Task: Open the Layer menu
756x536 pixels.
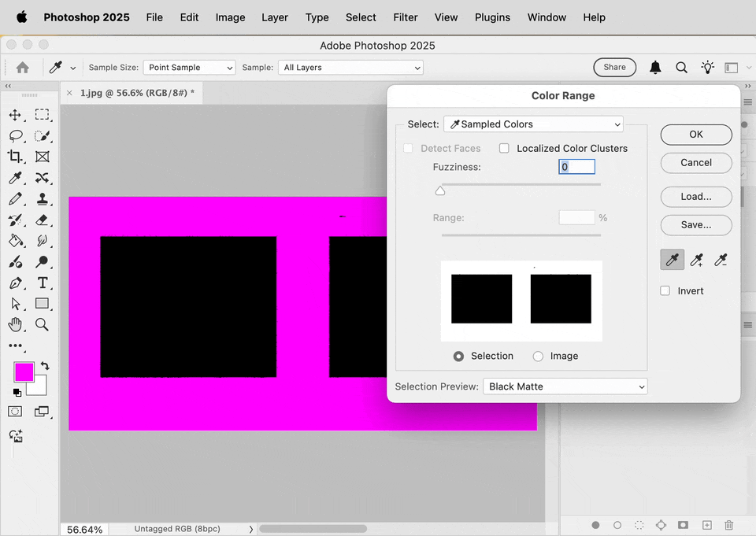Action: [x=275, y=17]
